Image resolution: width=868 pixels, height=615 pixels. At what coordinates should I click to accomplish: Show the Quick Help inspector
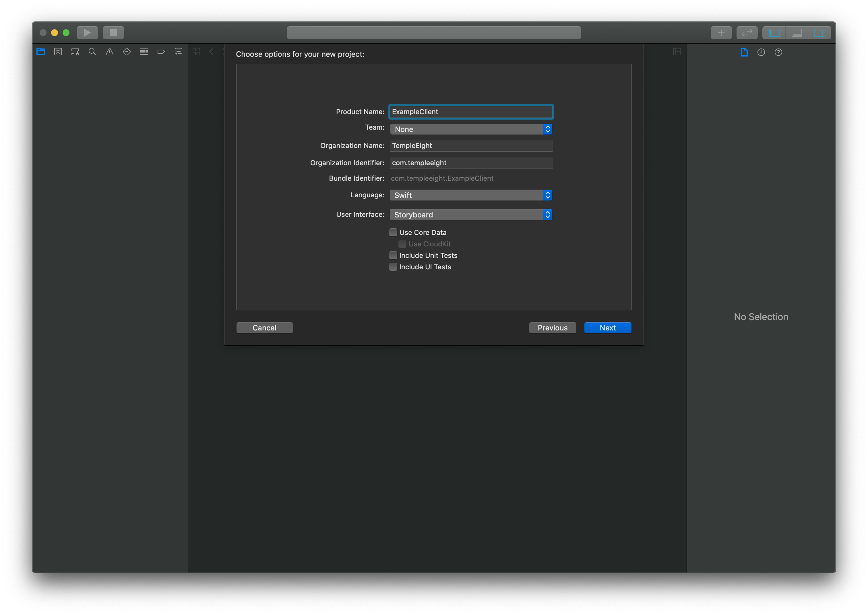[778, 52]
